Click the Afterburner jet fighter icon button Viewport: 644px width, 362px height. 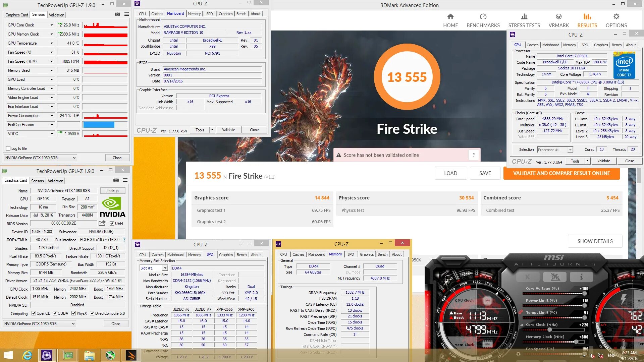coord(554,277)
